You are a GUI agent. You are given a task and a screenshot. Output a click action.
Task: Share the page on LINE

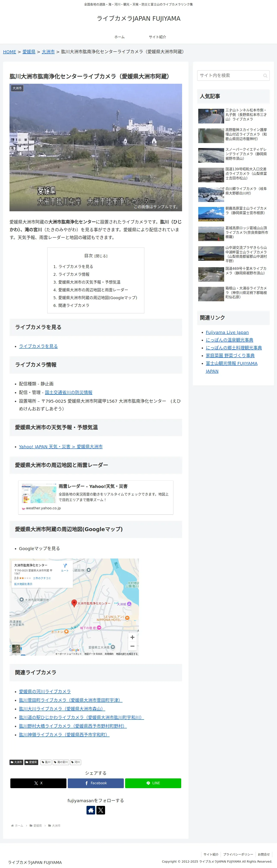tap(153, 783)
